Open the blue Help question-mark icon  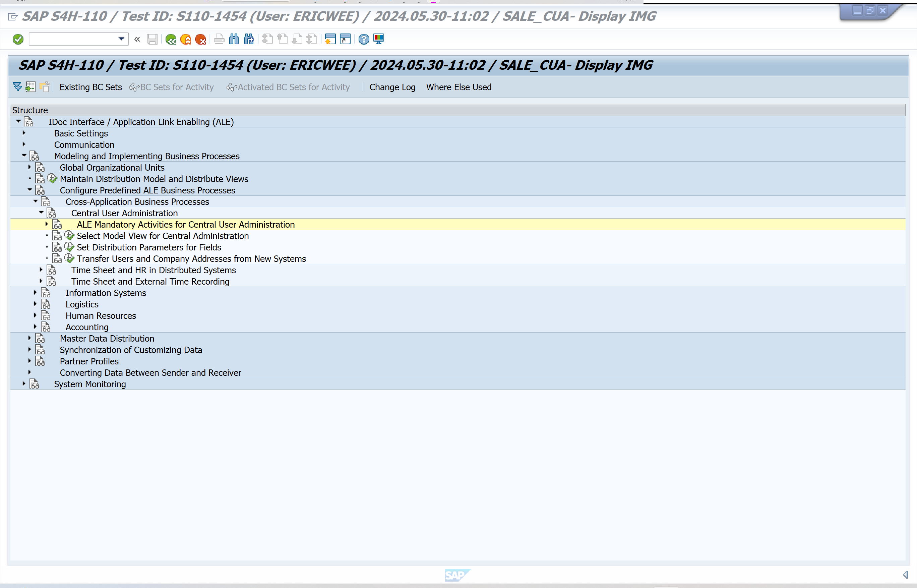coord(363,39)
